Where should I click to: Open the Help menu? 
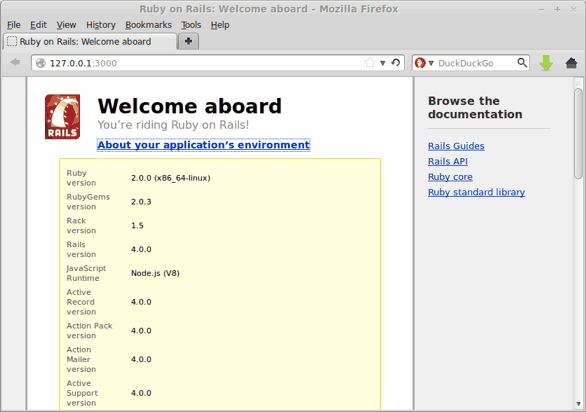(x=220, y=25)
